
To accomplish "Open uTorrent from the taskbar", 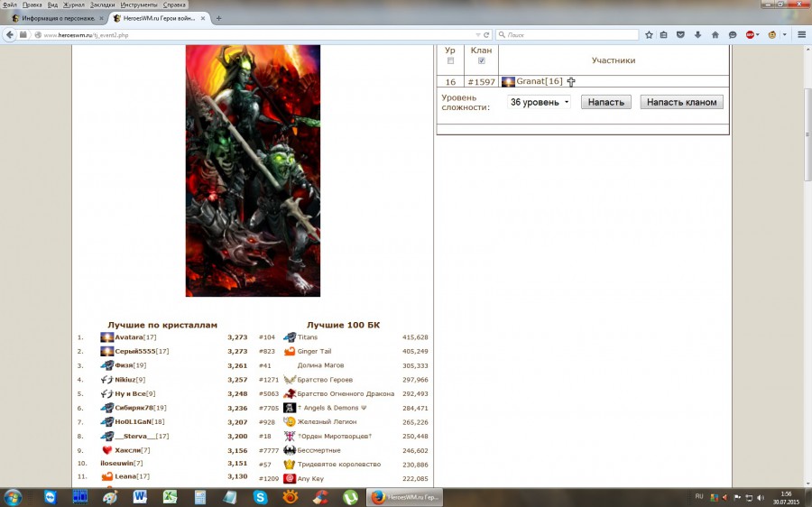I will [351, 498].
